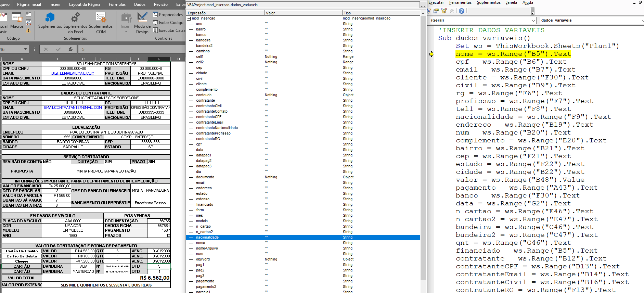Click Exibir Código in Controles group
Viewport: 644px width, 293px height.
click(168, 23)
